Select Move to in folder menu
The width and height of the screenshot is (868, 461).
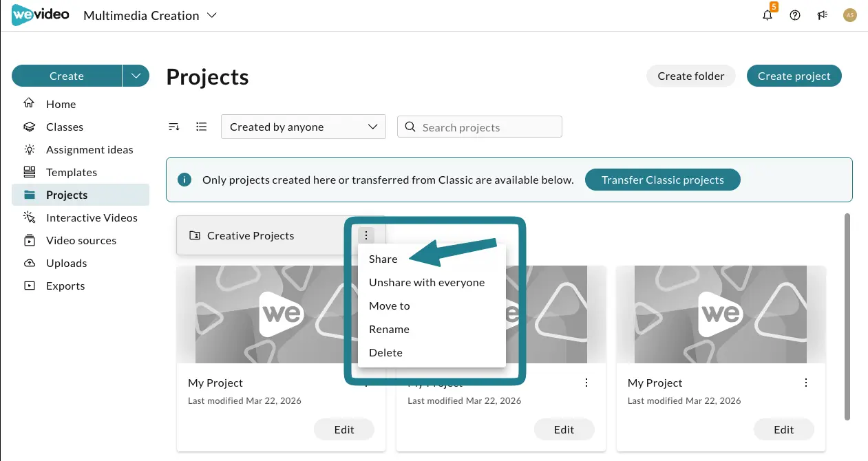[432, 306]
